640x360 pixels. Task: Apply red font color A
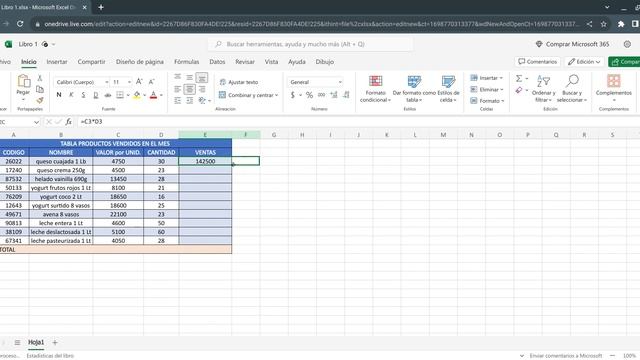click(153, 95)
